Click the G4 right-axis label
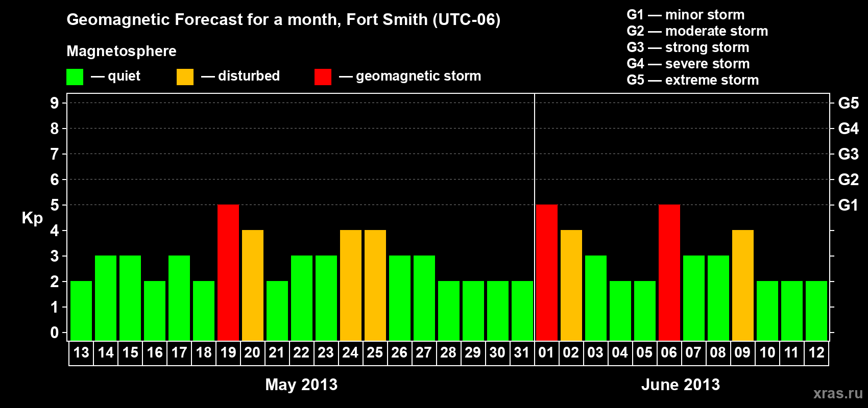868x408 pixels. (849, 129)
